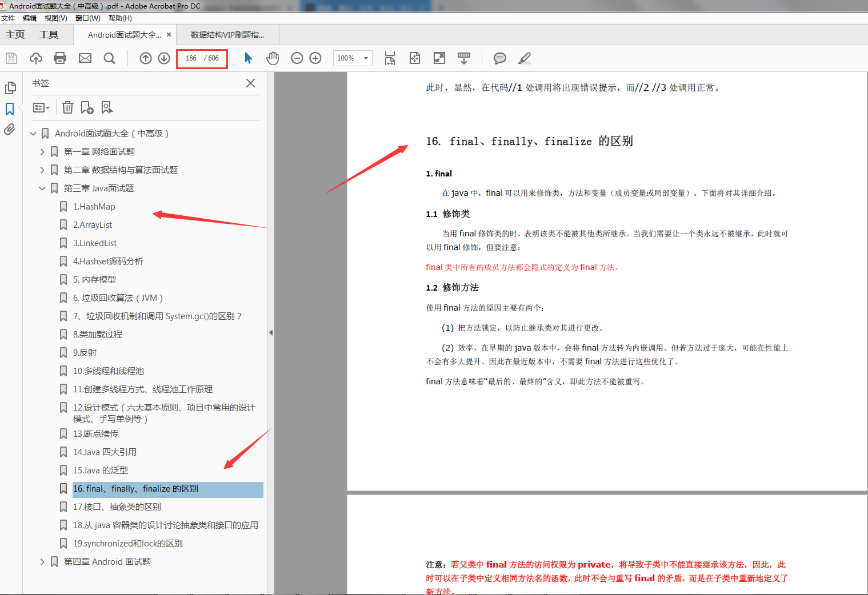The image size is (868, 595).
Task: Expand 第四章 Android 面试题 chapter
Action: click(x=42, y=562)
